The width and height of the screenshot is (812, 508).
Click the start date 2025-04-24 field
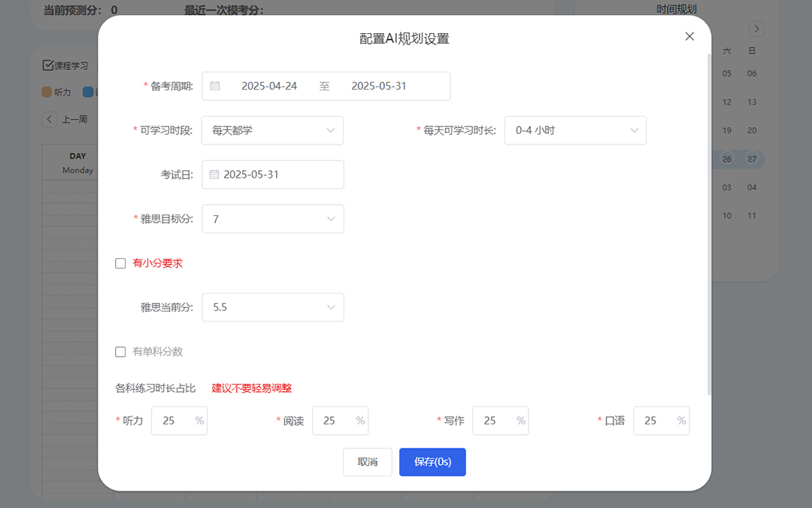[x=269, y=86]
